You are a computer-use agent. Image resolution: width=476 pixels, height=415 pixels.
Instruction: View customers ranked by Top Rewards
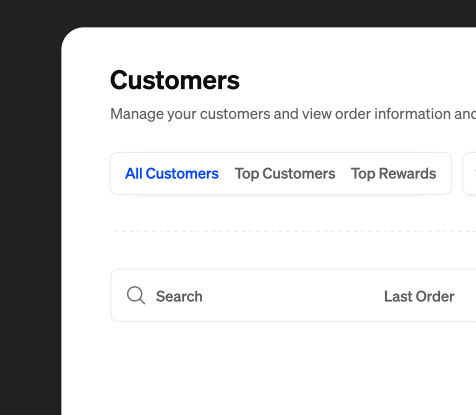[x=393, y=174]
